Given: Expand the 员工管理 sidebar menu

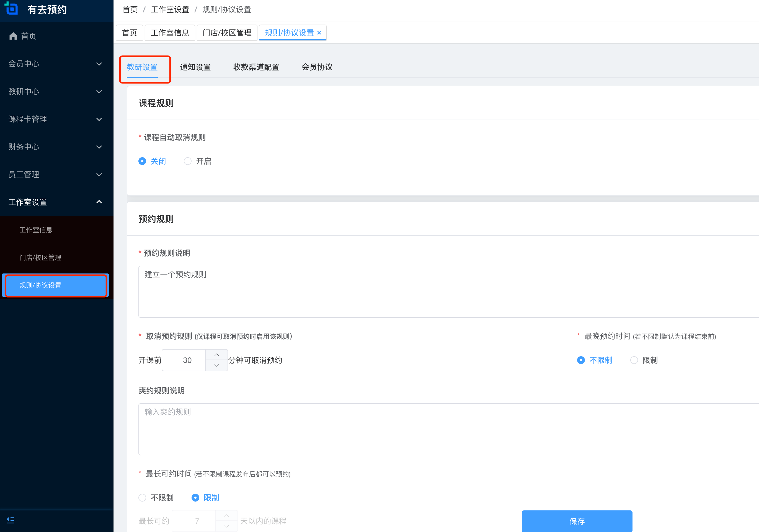Looking at the screenshot, I should (x=56, y=175).
